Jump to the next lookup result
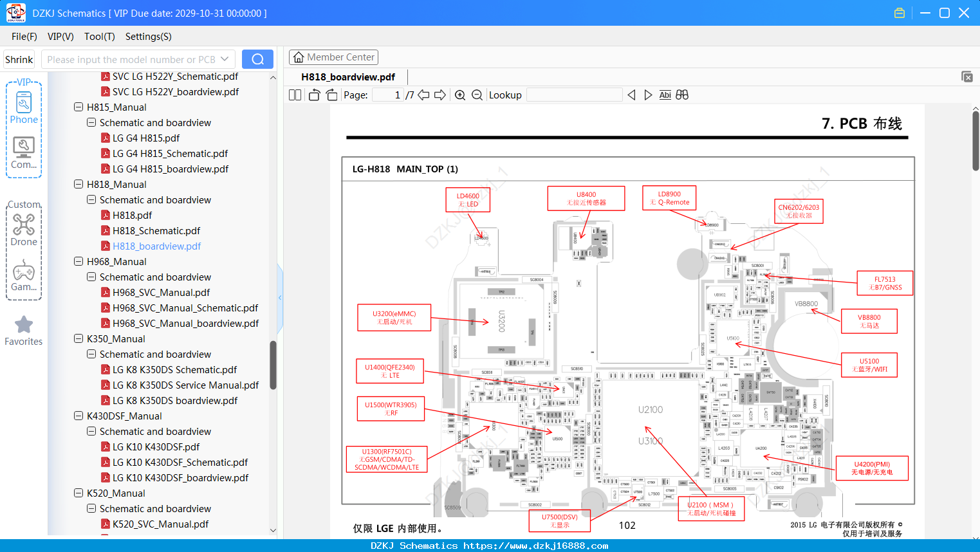 (x=648, y=95)
